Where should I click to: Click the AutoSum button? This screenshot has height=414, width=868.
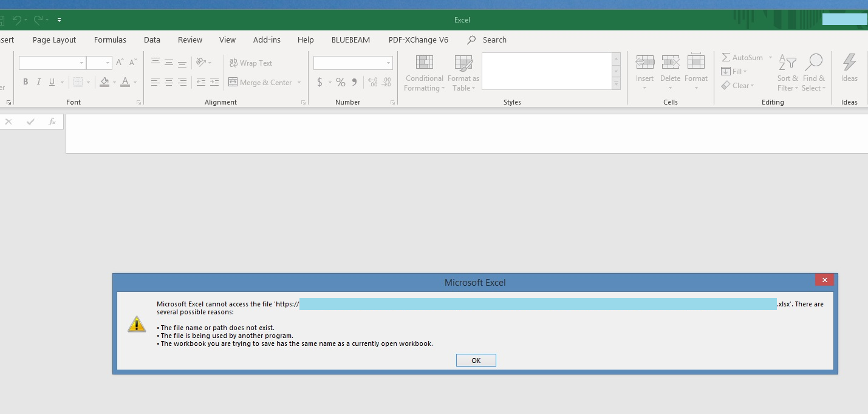click(742, 57)
